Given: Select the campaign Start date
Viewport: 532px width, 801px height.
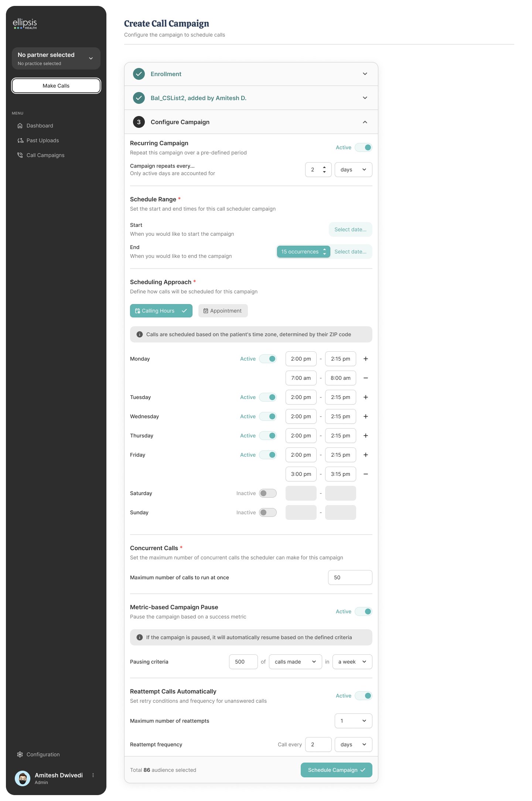Looking at the screenshot, I should [351, 229].
